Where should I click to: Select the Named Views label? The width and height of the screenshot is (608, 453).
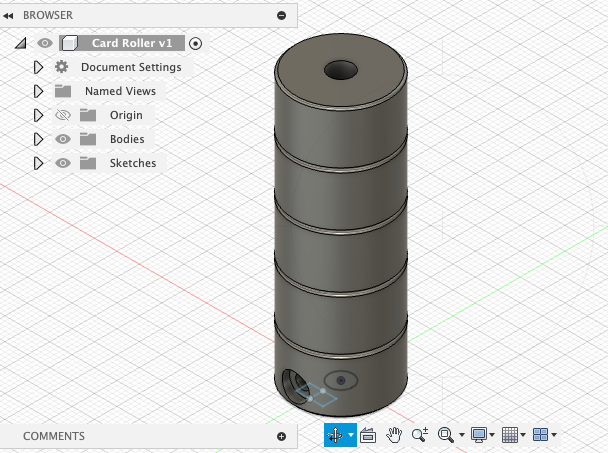click(x=121, y=91)
